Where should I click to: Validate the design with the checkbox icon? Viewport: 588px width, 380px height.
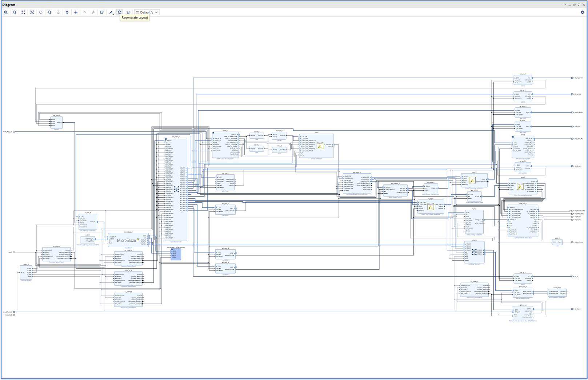tap(102, 12)
